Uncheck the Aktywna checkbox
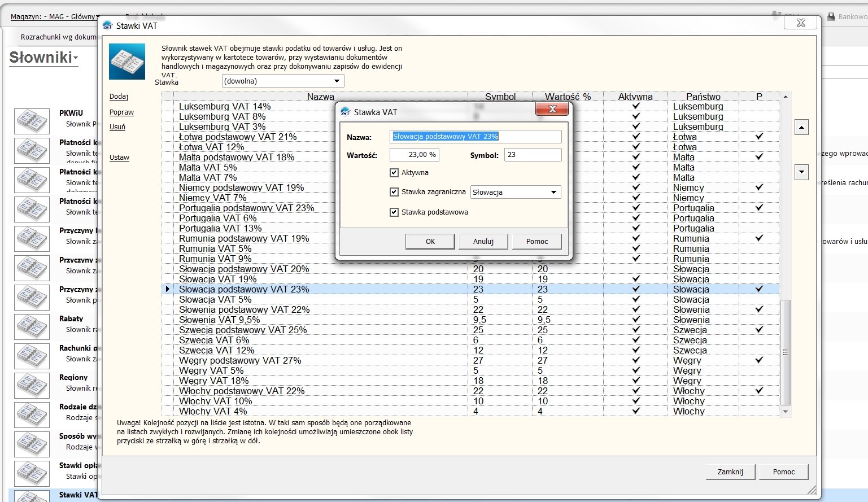 (x=394, y=173)
